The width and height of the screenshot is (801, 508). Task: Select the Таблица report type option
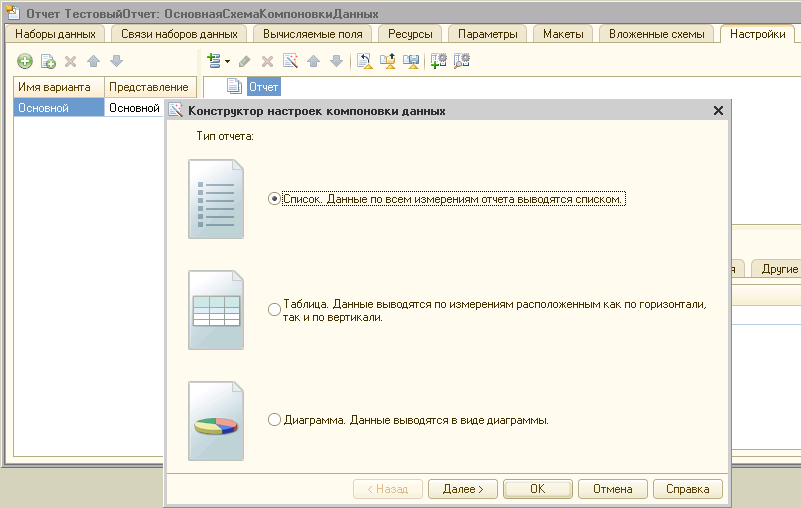point(274,310)
